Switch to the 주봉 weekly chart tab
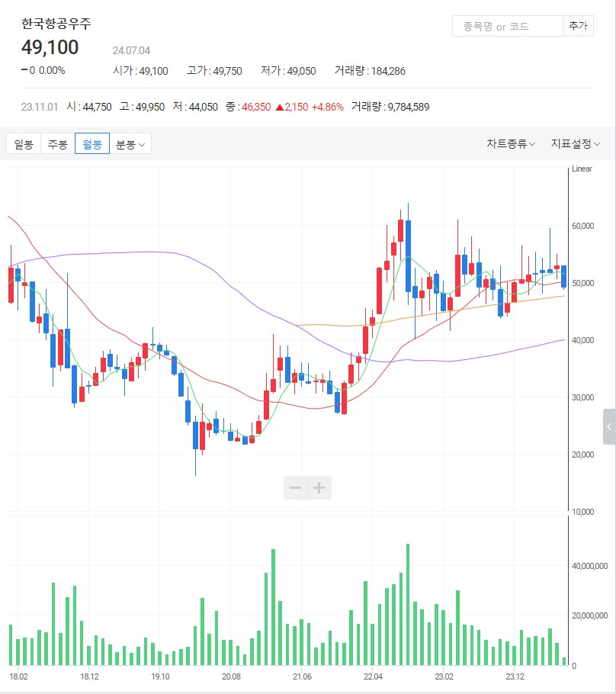The height and width of the screenshot is (694, 616). 58,144
